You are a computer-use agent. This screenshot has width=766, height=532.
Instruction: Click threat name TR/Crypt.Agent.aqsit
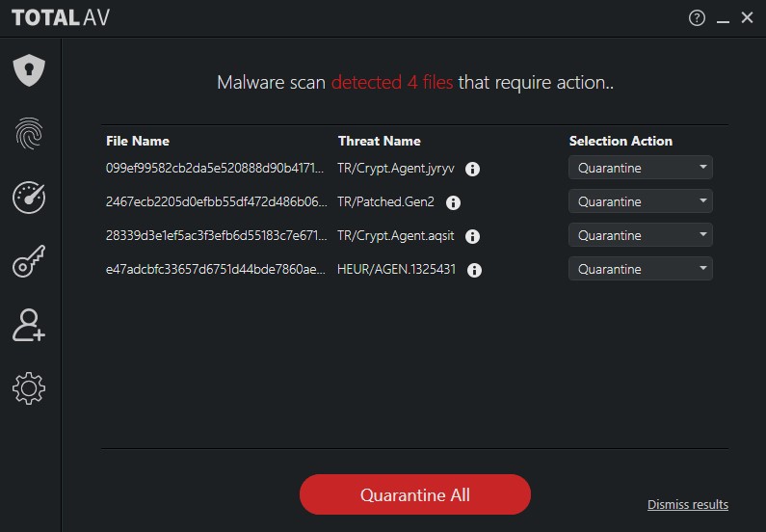[396, 236]
